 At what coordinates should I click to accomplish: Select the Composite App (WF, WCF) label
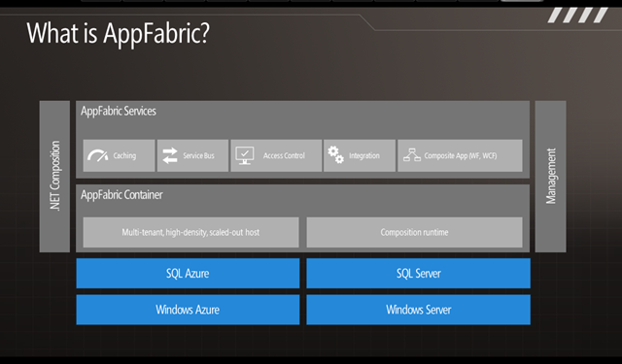click(x=460, y=155)
